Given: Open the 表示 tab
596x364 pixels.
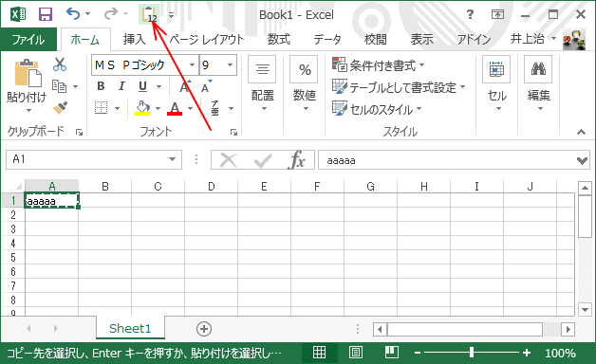Looking at the screenshot, I should 422,39.
